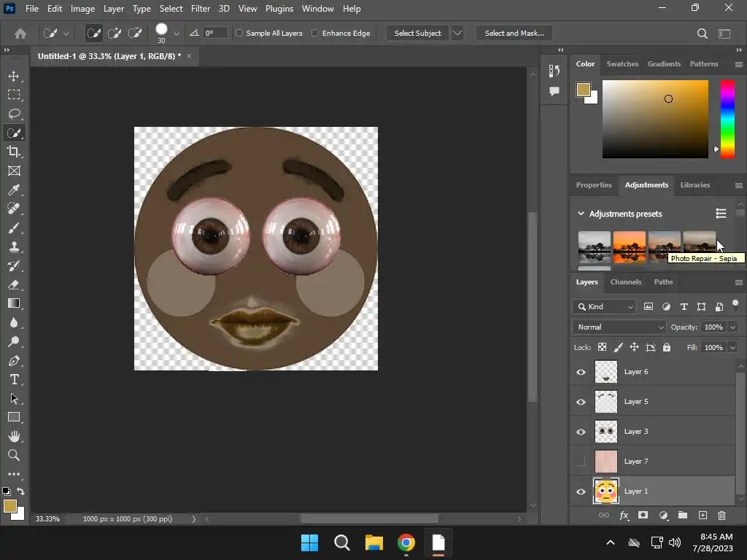Select the Eraser tool
This screenshot has height=560, width=747.
(14, 284)
